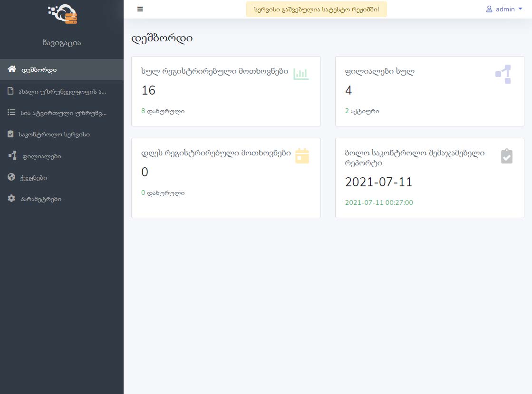The image size is (532, 394).
Task: Click the list icon for სია ატვირთული
Action: point(11,113)
